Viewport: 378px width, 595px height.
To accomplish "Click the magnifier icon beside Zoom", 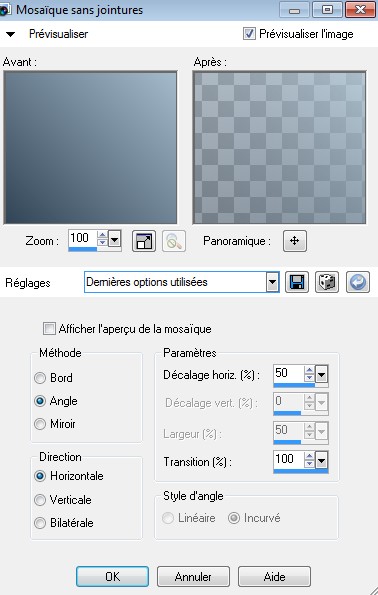I will click(174, 241).
